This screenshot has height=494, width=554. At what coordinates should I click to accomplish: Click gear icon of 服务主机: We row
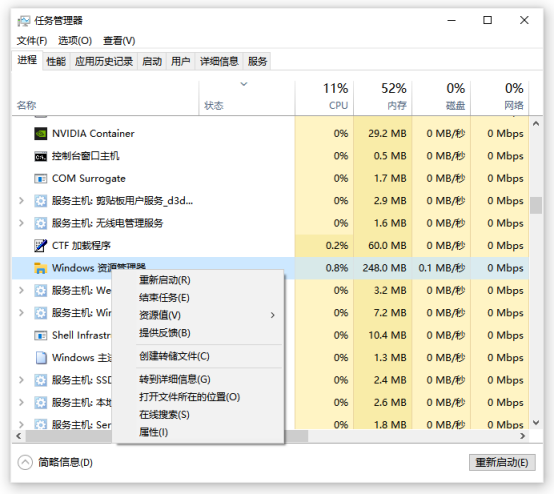pyautogui.click(x=41, y=290)
